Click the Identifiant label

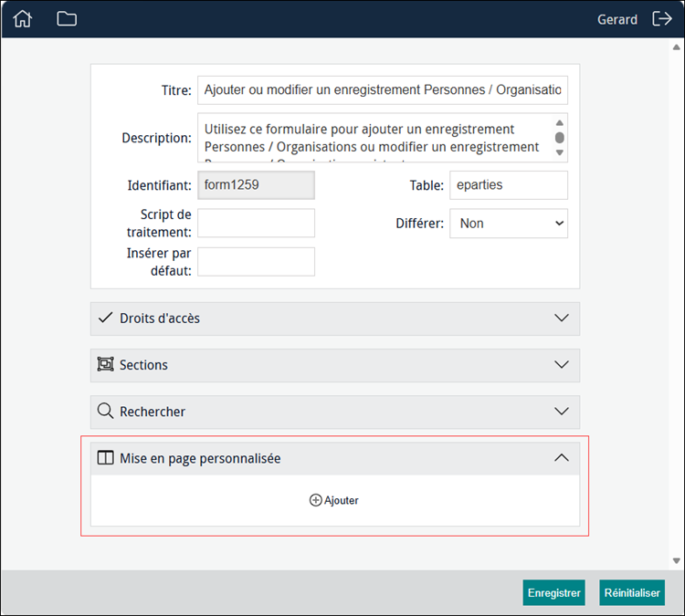[x=160, y=185]
